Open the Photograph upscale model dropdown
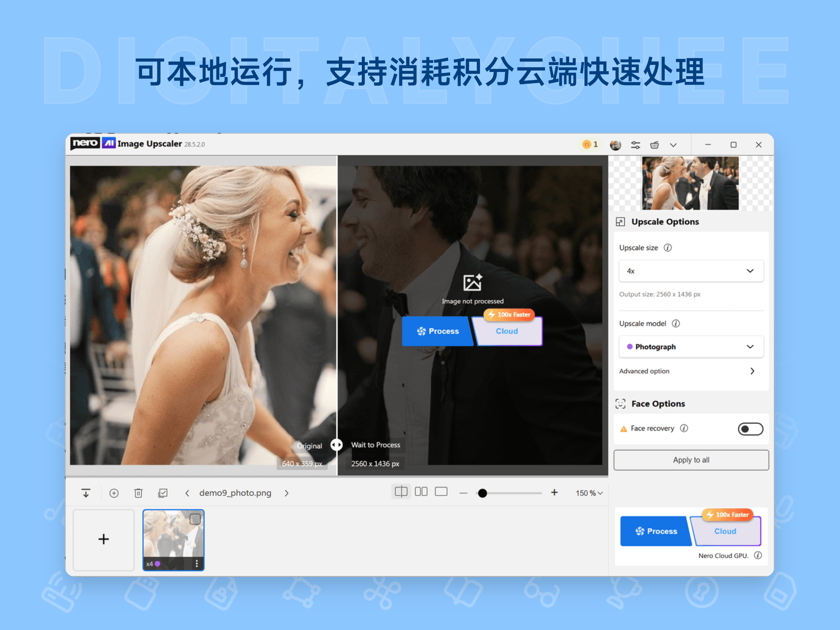This screenshot has width=840, height=630. [691, 347]
